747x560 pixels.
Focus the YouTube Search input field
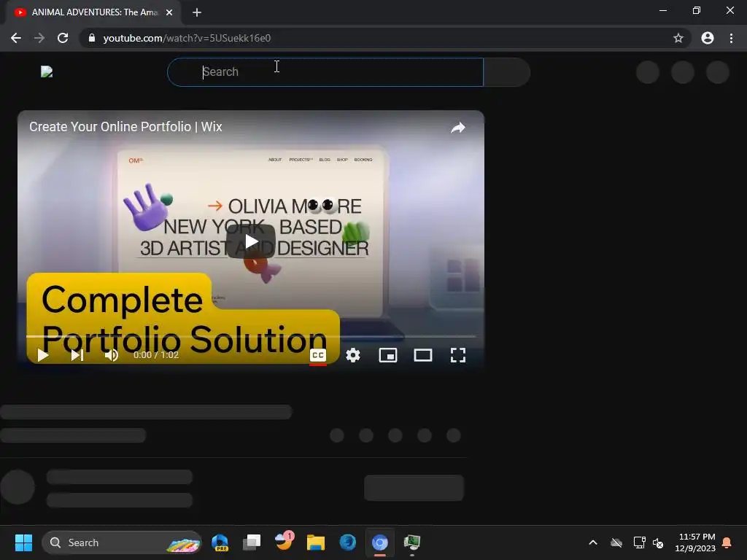(325, 72)
